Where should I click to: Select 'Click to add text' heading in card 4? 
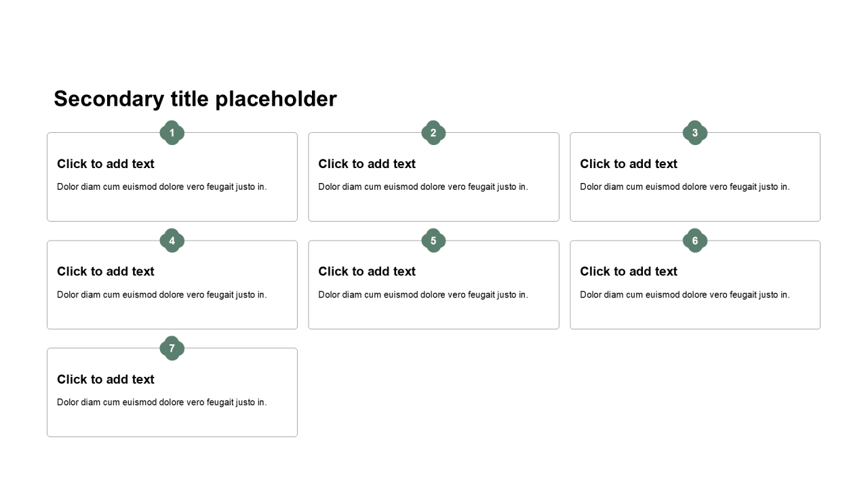point(106,272)
